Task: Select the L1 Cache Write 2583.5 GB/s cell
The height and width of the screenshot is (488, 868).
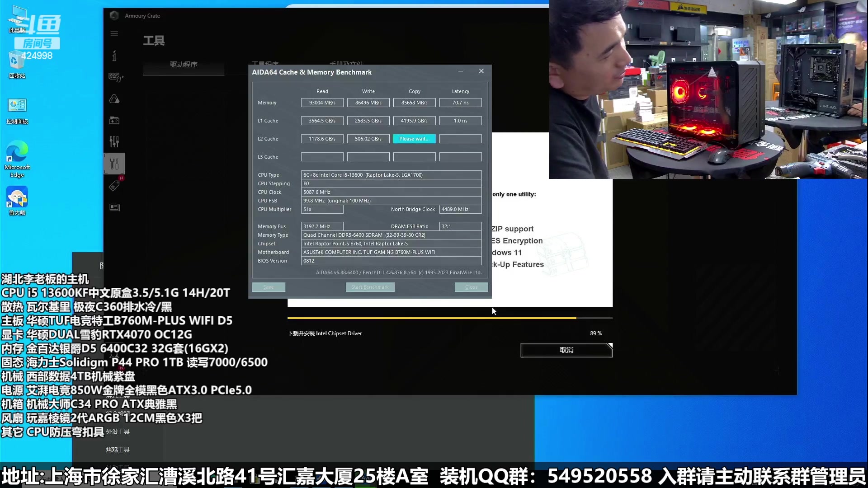Action: [x=368, y=121]
